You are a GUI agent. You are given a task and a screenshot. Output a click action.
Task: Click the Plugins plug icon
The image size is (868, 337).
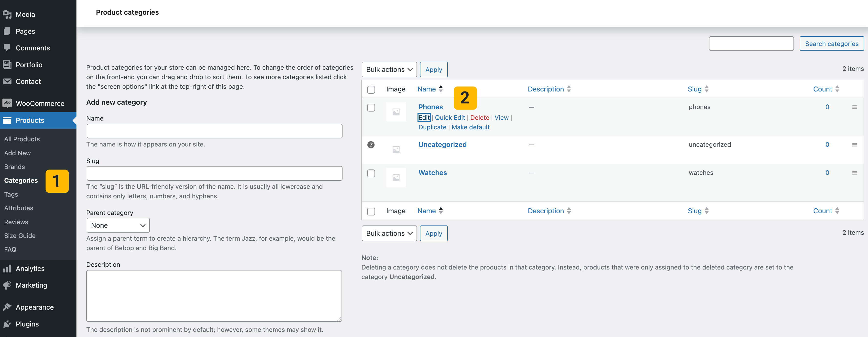(7, 324)
